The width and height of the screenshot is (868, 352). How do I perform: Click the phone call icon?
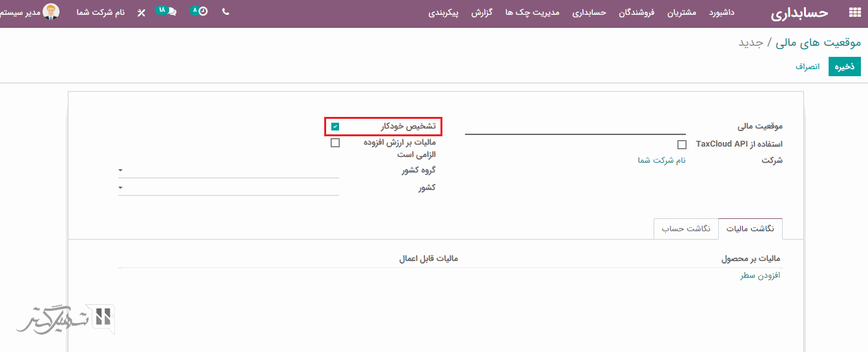pyautogui.click(x=225, y=12)
